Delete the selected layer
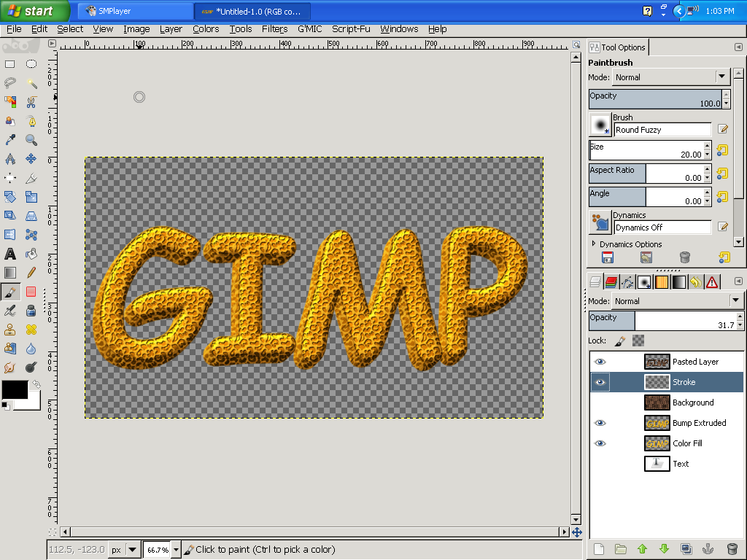This screenshot has width=747, height=560. click(x=732, y=549)
